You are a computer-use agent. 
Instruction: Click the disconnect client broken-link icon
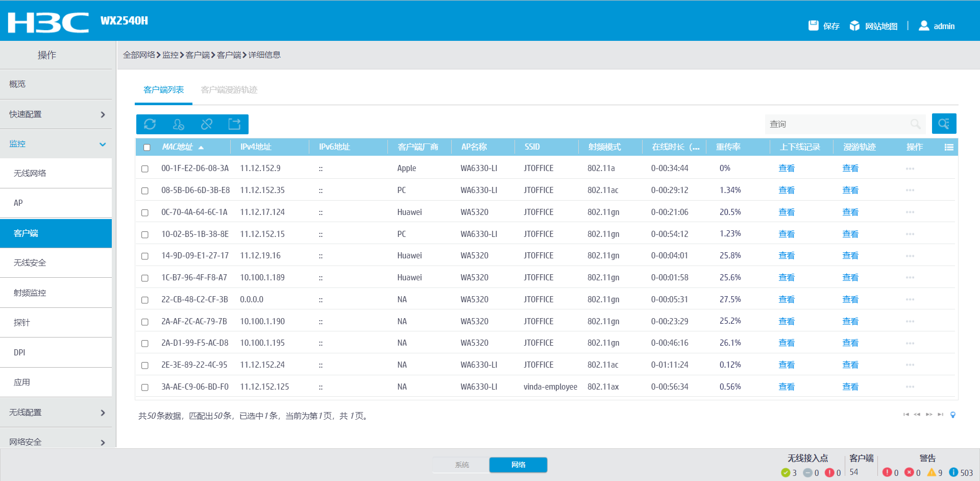[207, 124]
